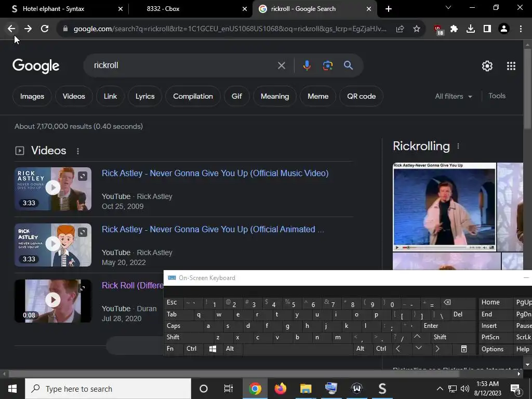Select the QR code filter chip
Screen dimensions: 532x399
[361, 96]
